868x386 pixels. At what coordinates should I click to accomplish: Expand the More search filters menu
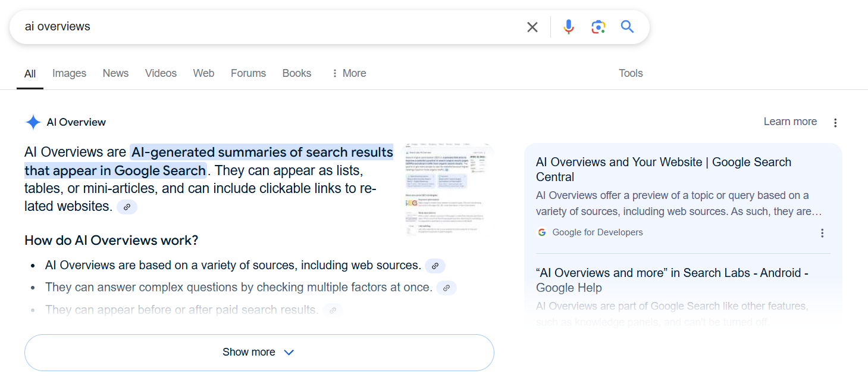point(349,73)
